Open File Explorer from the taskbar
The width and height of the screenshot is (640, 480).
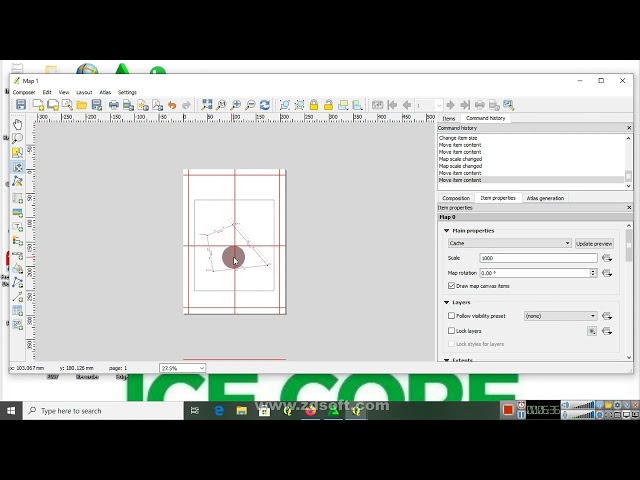point(241,411)
